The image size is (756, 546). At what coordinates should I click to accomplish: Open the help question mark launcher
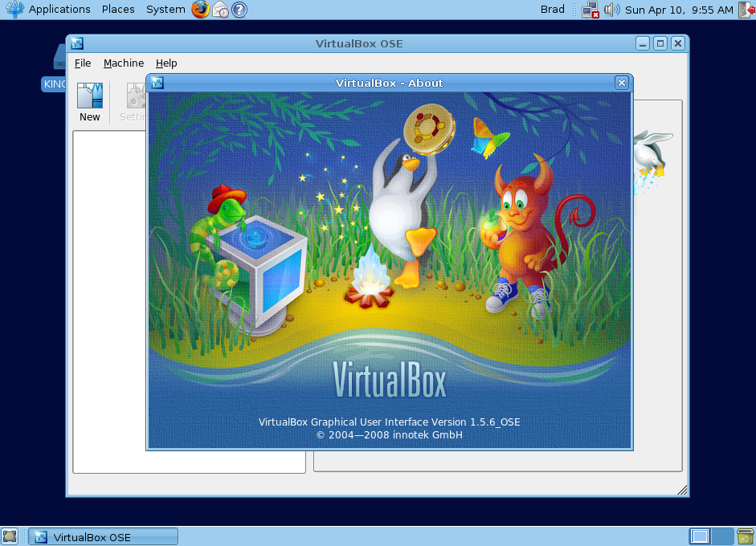pos(239,9)
